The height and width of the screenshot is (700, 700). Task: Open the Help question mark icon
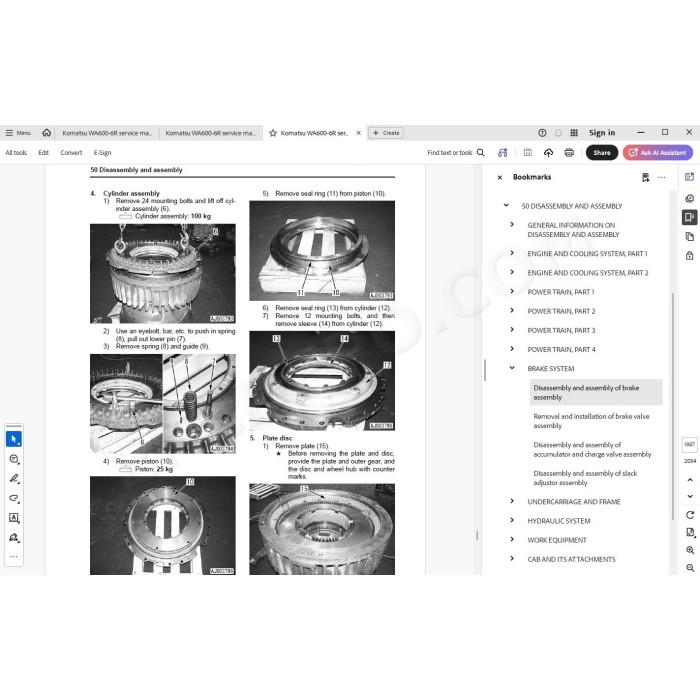pos(542,133)
